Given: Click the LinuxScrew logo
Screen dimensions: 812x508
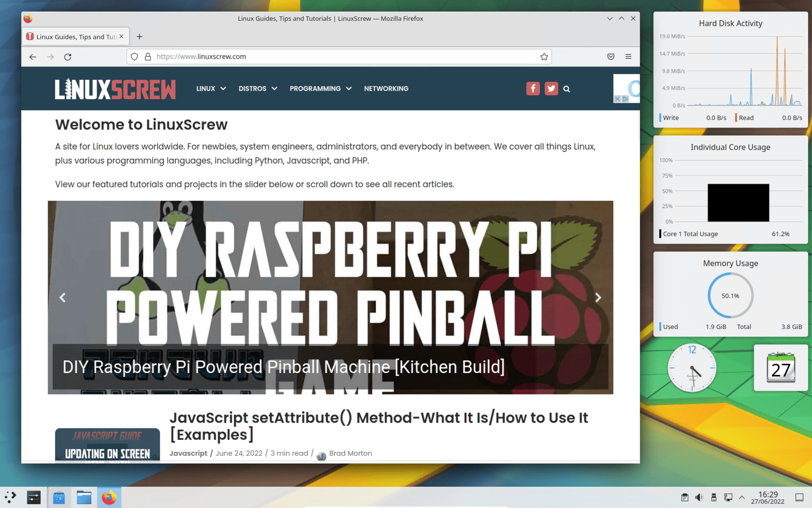Looking at the screenshot, I should (115, 89).
